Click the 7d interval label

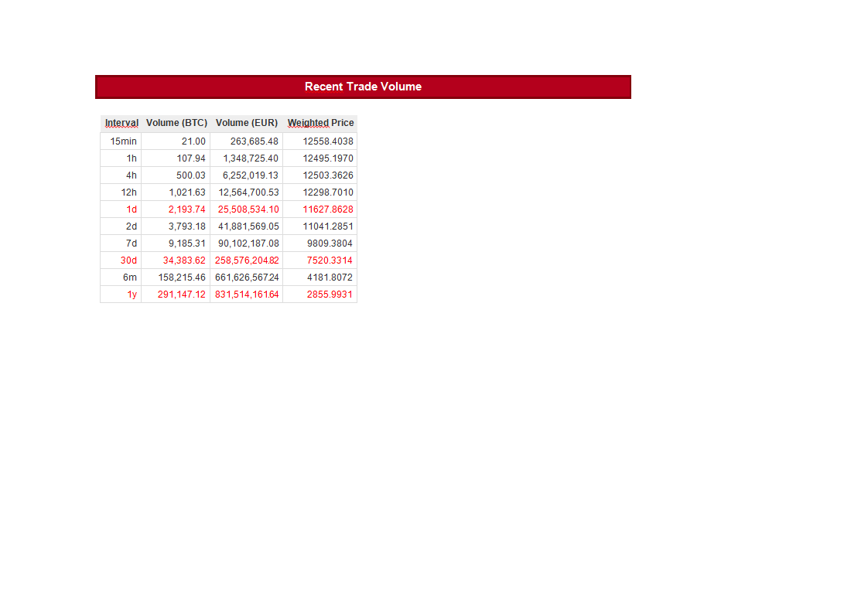tap(132, 243)
